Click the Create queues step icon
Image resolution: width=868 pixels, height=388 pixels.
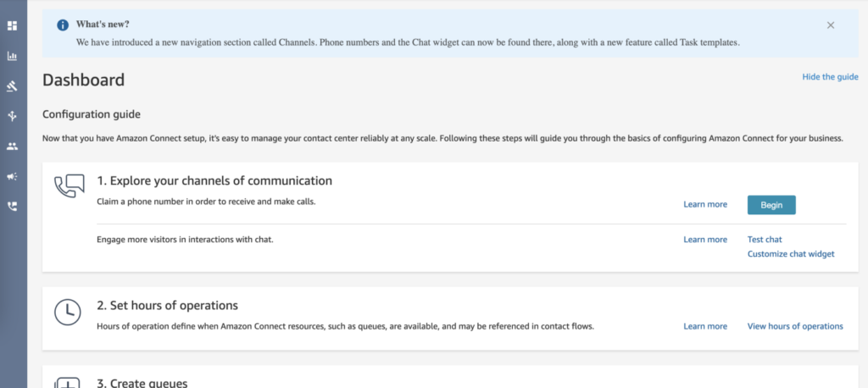tap(68, 382)
